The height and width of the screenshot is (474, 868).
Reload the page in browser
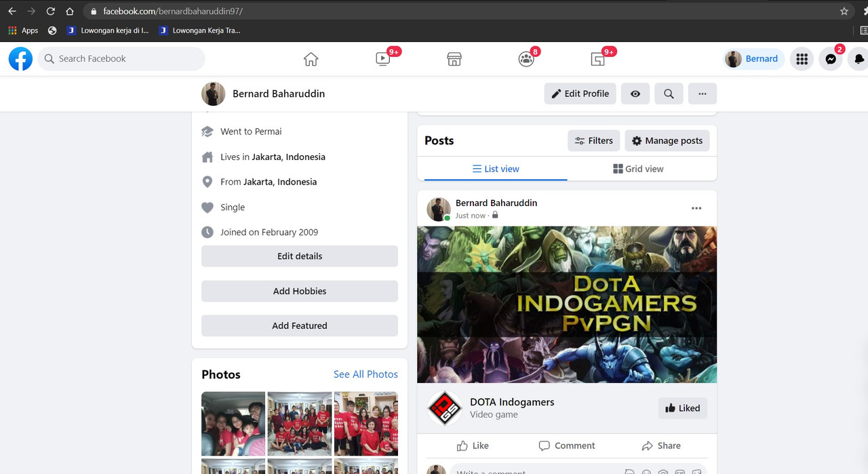pos(50,11)
